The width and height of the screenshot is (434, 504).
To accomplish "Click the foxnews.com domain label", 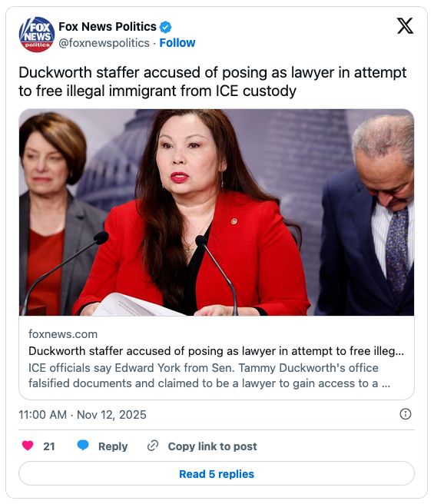I will (x=63, y=334).
